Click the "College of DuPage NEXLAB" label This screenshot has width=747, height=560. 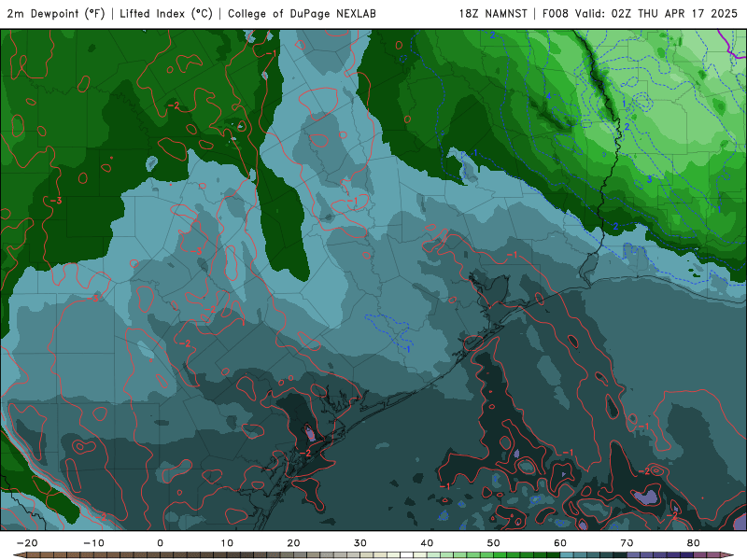click(x=302, y=13)
